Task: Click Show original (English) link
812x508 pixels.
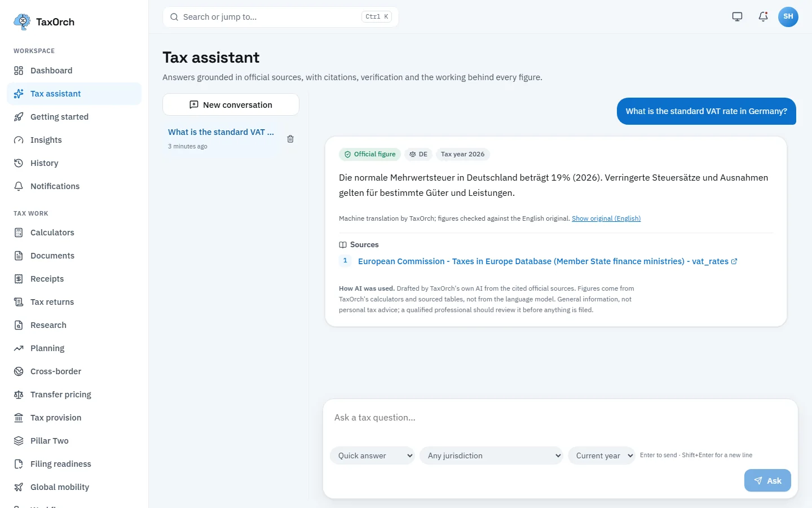Action: point(606,218)
